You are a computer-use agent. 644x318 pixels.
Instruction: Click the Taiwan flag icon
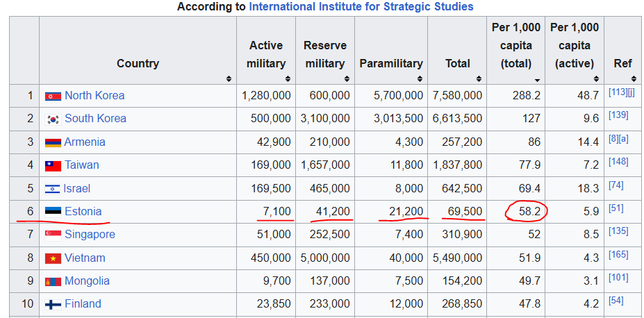point(53,165)
